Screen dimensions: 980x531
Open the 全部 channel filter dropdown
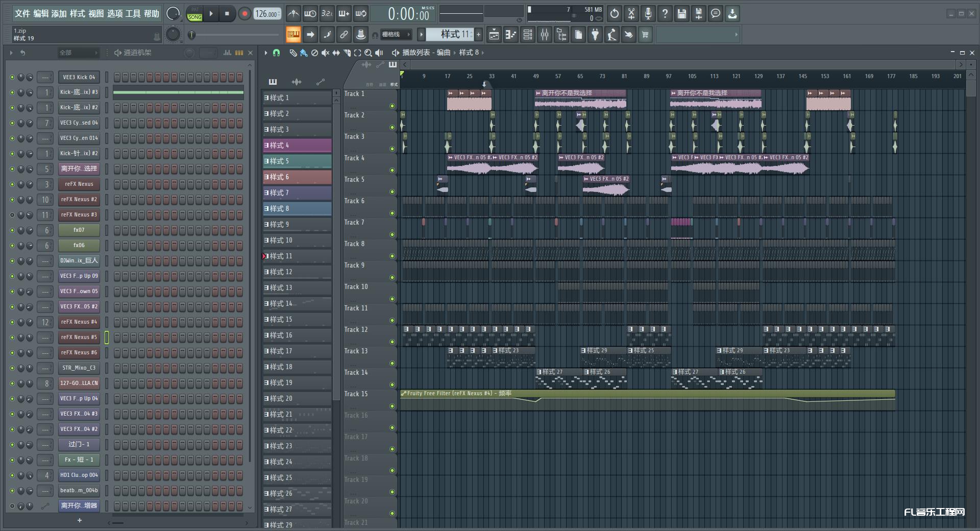[78, 53]
